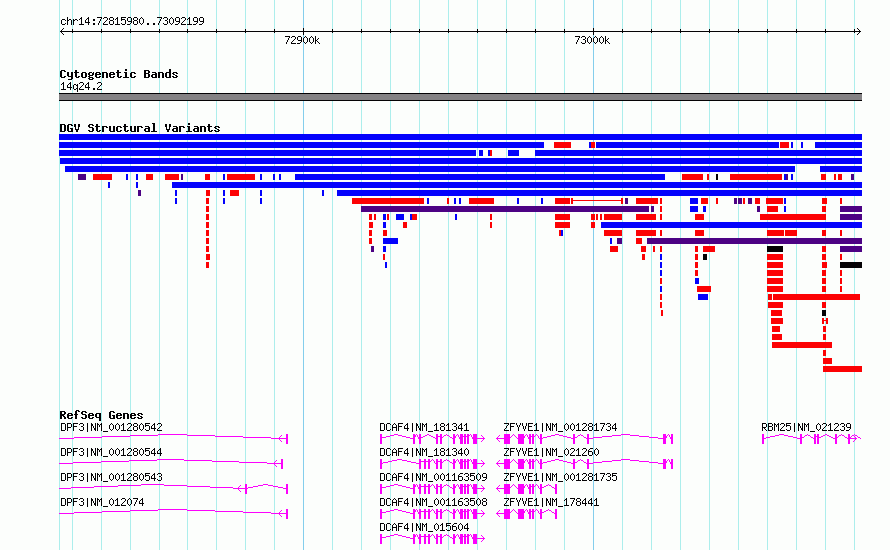Open the DCAF4|NM_181341 gene label
This screenshot has height=550, width=890.
pos(424,427)
